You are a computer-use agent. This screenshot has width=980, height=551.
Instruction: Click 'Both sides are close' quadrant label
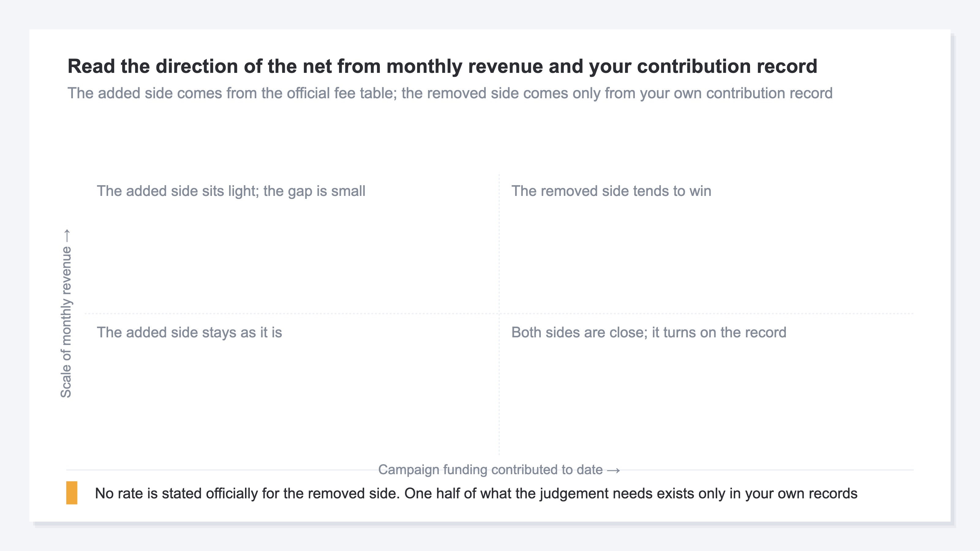coord(649,332)
